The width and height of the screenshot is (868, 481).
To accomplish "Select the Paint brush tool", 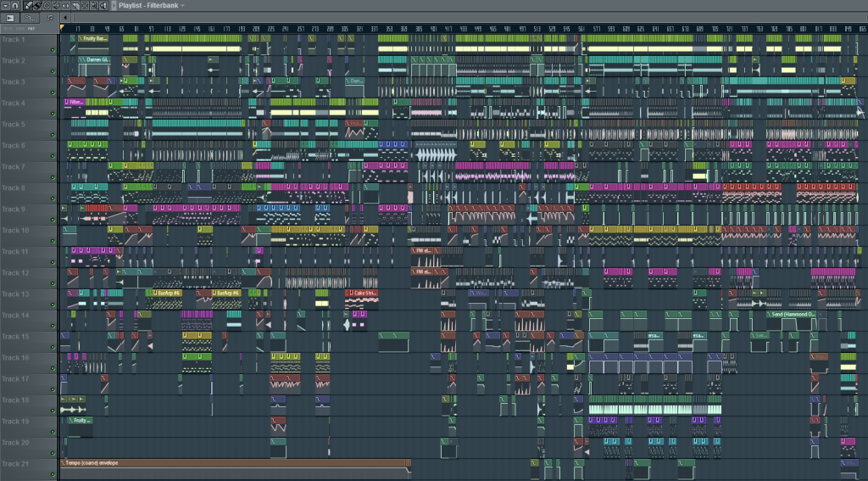I will click(x=37, y=6).
